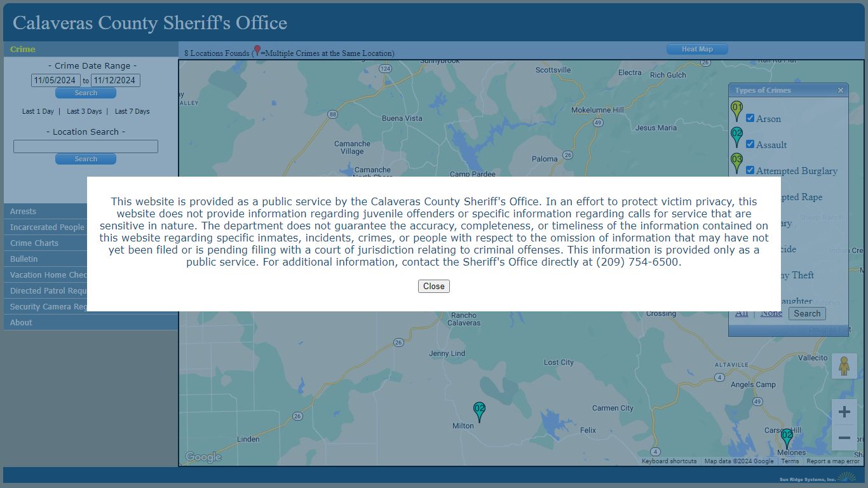868x488 pixels.
Task: Close the Types of Crimes panel
Action: pos(841,90)
